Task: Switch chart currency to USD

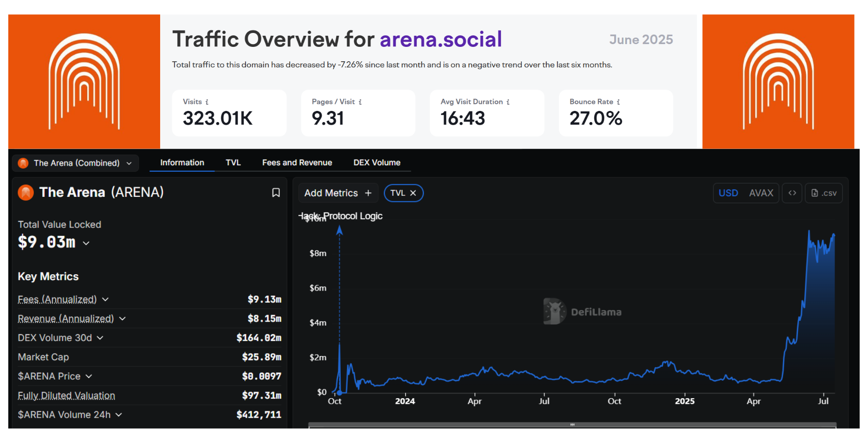Action: click(728, 193)
